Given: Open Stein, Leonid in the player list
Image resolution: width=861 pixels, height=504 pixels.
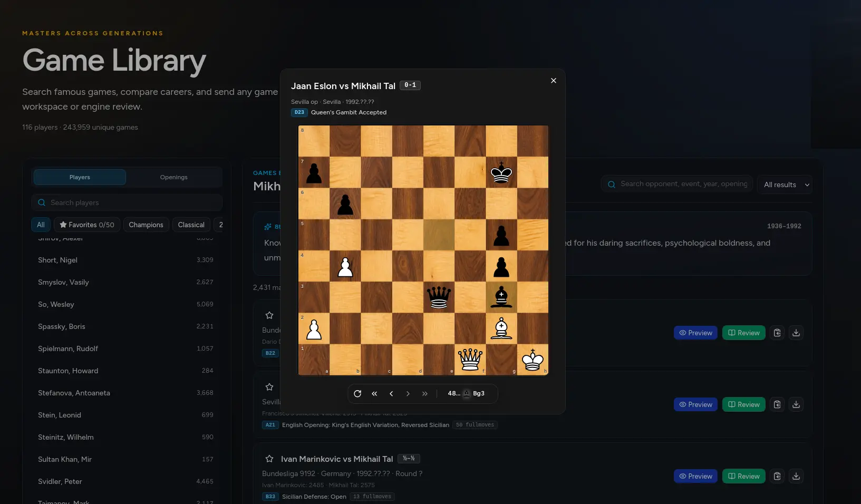Looking at the screenshot, I should click(x=125, y=415).
